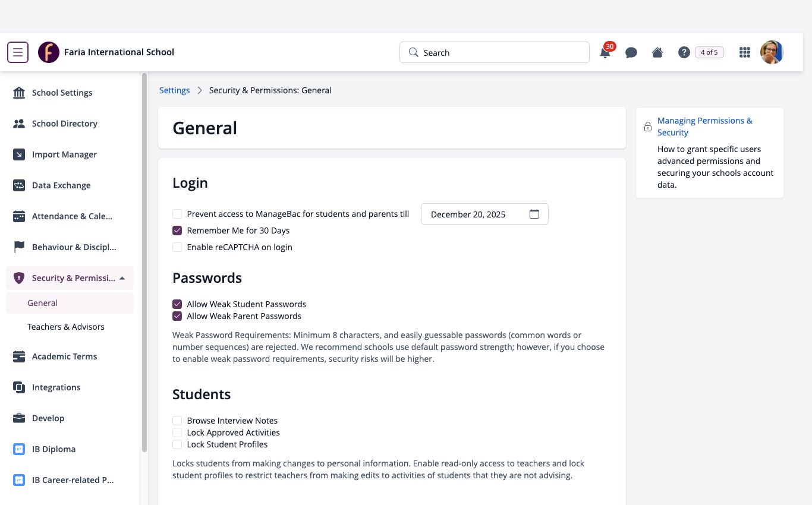This screenshot has height=505, width=812.
Task: Open the apps grid launcher icon
Action: coord(744,52)
